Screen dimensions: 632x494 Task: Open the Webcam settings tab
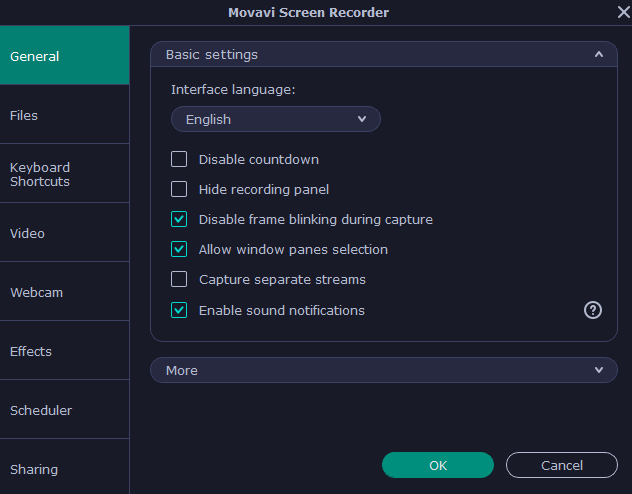64,292
